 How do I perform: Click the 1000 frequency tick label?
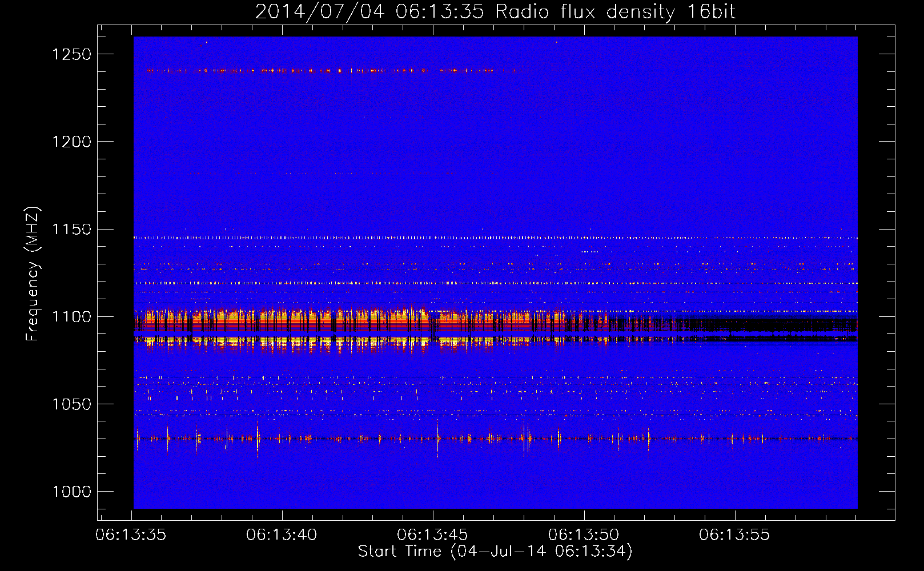tap(71, 492)
